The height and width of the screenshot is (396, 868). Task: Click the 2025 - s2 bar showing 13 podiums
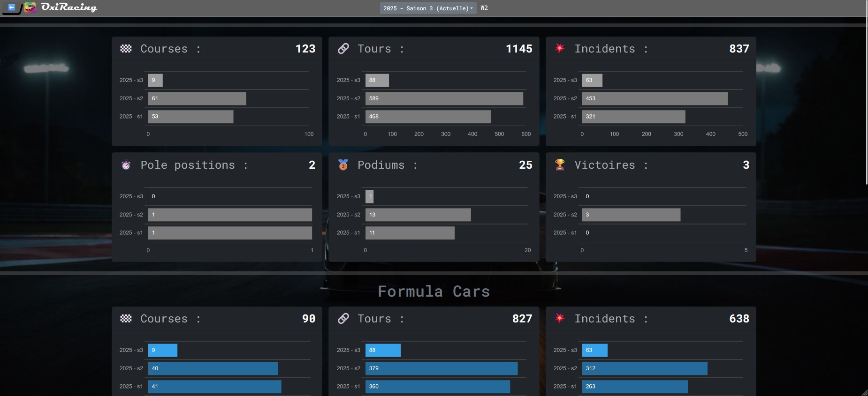tap(418, 215)
